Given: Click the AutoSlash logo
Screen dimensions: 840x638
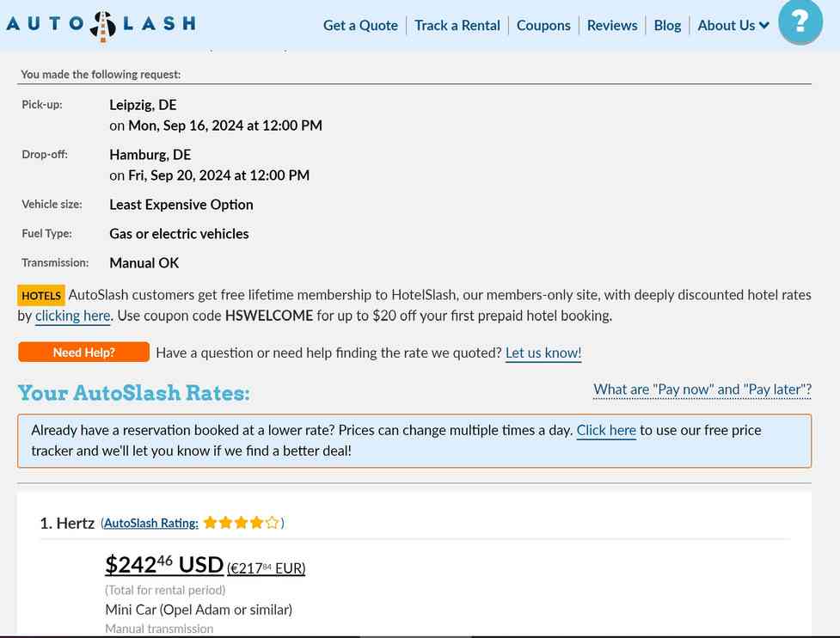Looking at the screenshot, I should 101,25.
